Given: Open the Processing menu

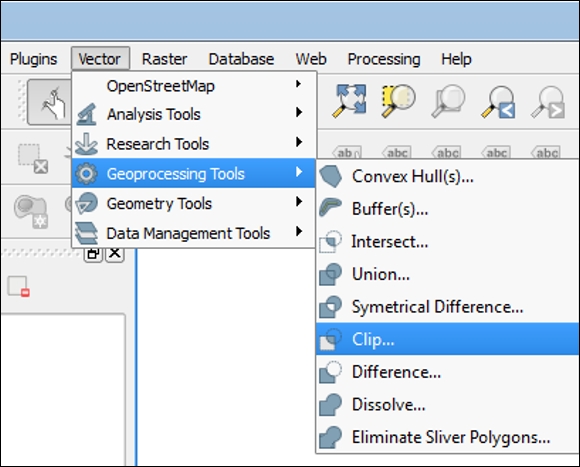Looking at the screenshot, I should (x=384, y=59).
